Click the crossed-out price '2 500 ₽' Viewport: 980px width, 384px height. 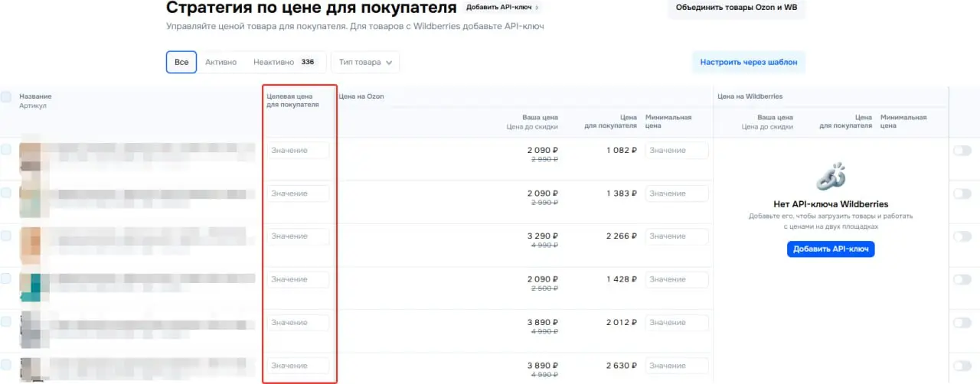pos(543,288)
